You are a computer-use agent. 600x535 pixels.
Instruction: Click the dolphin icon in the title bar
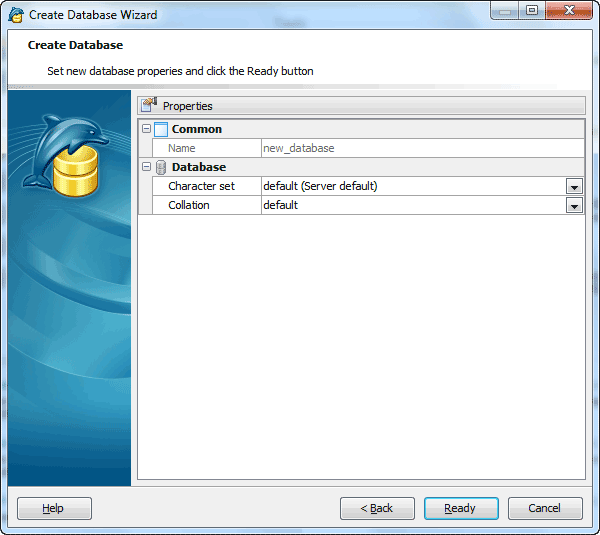[x=16, y=15]
